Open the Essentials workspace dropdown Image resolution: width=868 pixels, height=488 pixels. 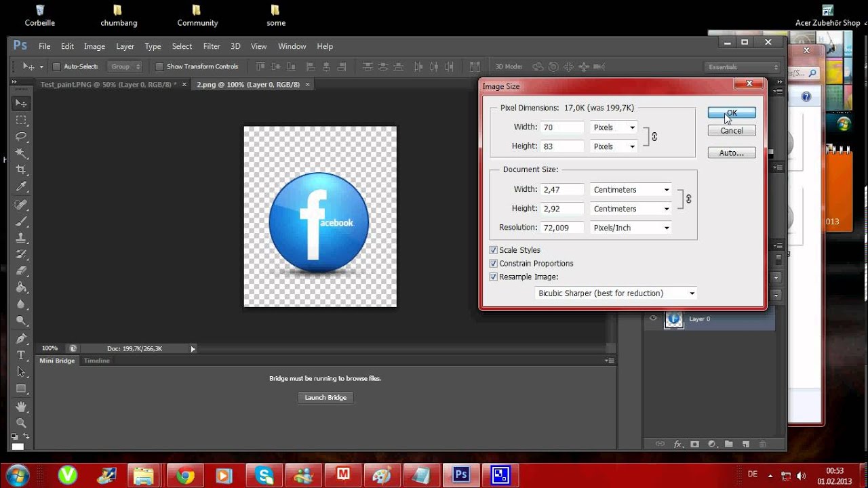743,67
